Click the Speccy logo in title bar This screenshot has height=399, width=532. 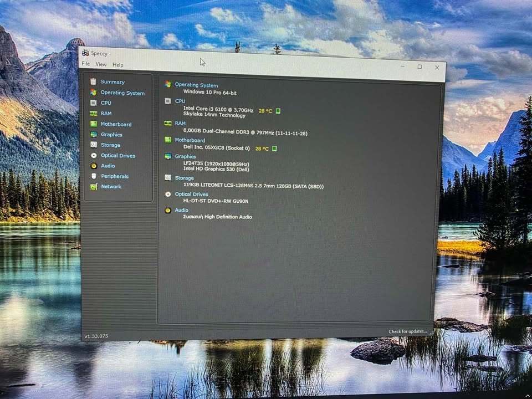(85, 53)
